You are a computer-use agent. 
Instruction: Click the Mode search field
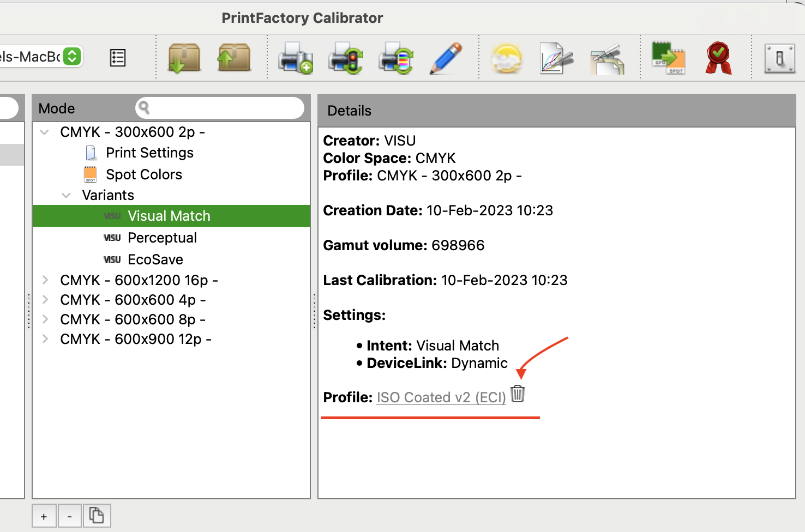224,108
